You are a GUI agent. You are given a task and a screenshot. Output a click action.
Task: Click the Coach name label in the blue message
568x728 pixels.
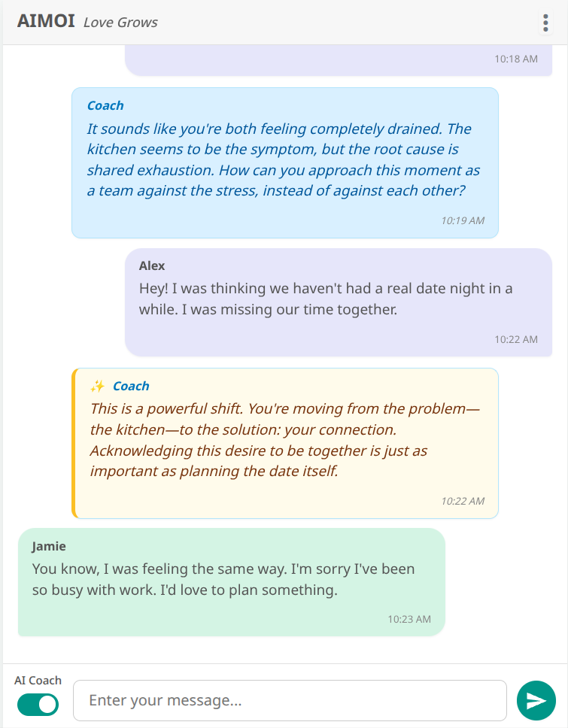(x=105, y=105)
